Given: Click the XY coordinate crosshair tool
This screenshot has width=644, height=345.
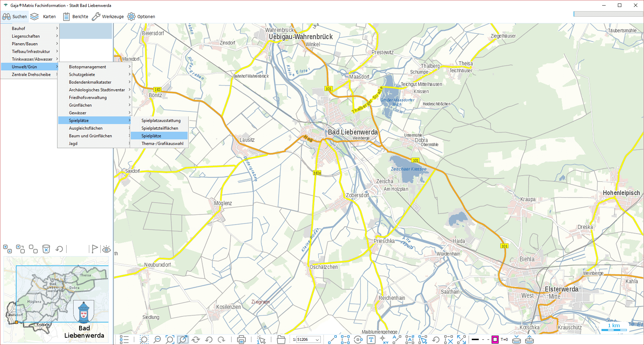Looking at the screenshot, I should 384,339.
